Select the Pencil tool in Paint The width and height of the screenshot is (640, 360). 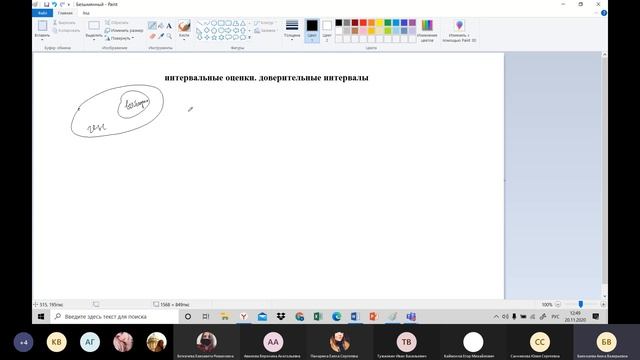(x=152, y=26)
